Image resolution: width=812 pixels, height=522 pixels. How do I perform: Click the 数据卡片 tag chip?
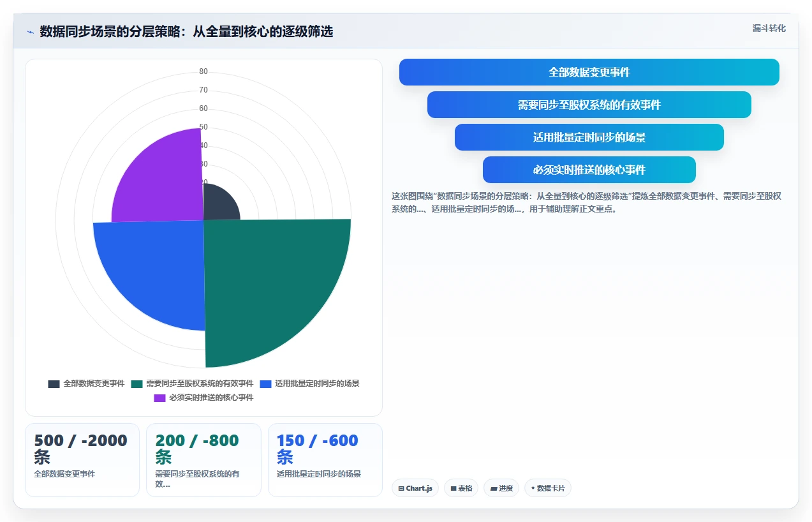(x=548, y=488)
